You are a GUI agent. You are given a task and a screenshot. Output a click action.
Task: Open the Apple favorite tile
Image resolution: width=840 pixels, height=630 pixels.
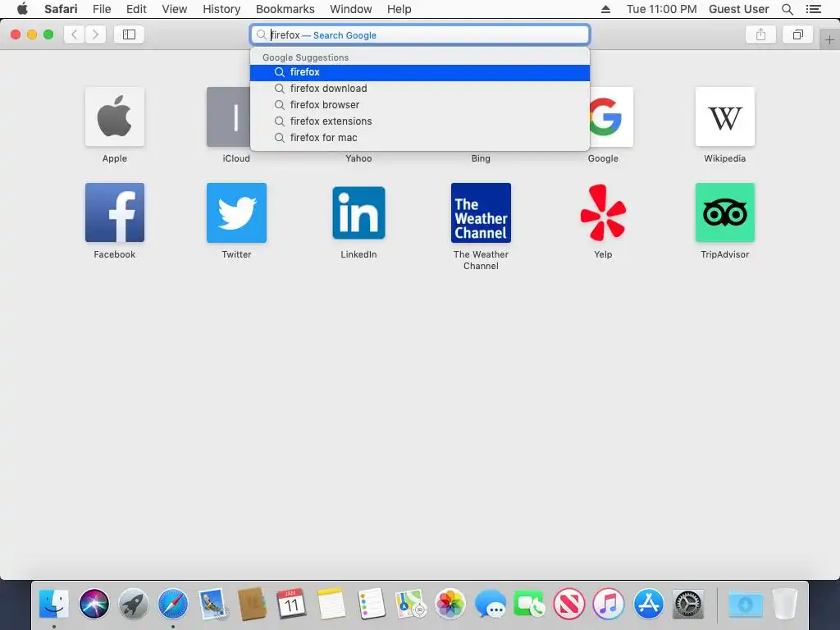[115, 116]
